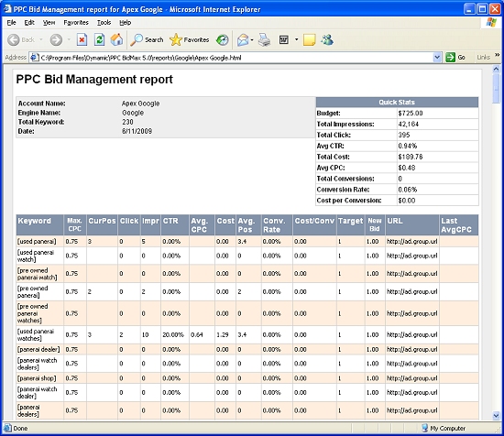The width and height of the screenshot is (504, 436).
Task: Click the Cost/Conv column header
Action: [314, 225]
